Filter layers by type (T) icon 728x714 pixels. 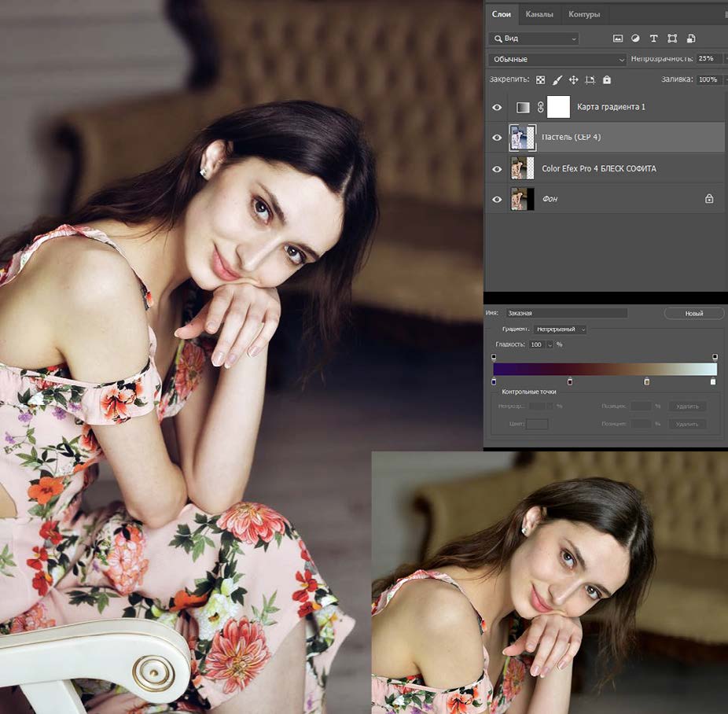coord(653,39)
